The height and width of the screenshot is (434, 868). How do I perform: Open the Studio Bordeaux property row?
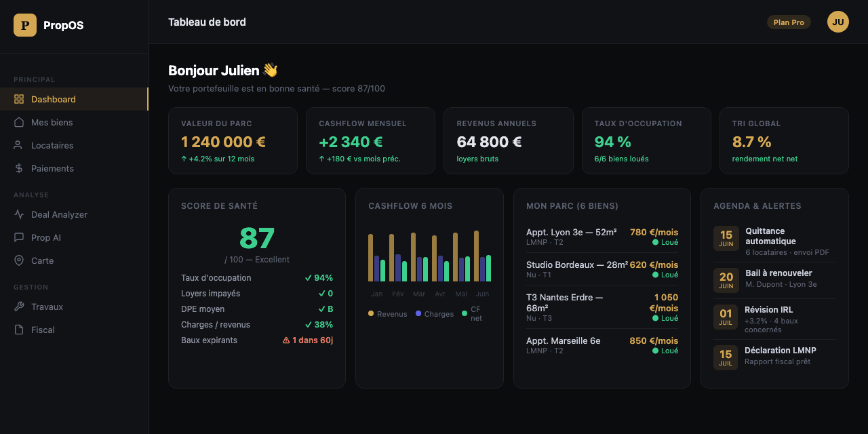[602, 269]
